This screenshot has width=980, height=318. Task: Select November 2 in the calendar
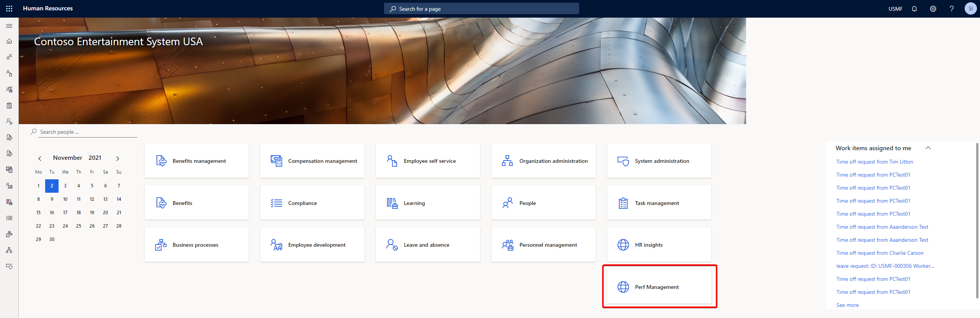point(52,186)
